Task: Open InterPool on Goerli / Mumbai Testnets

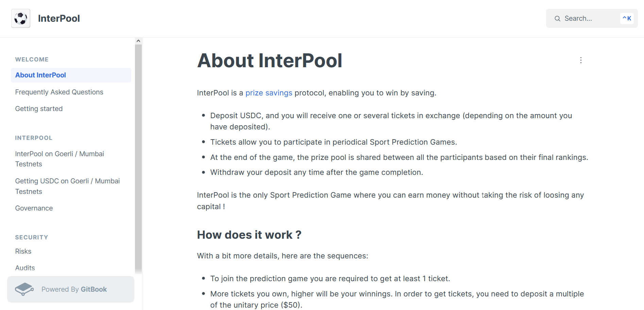Action: 60,159
